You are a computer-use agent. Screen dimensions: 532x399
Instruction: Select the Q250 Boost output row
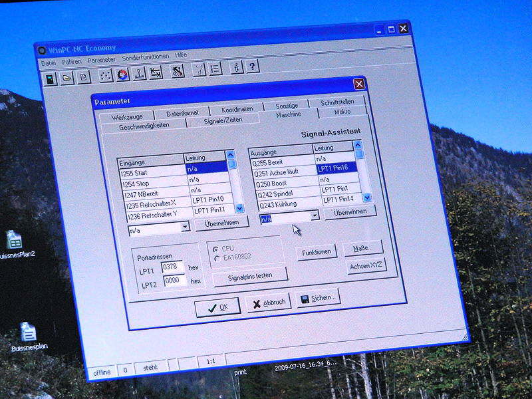point(305,181)
